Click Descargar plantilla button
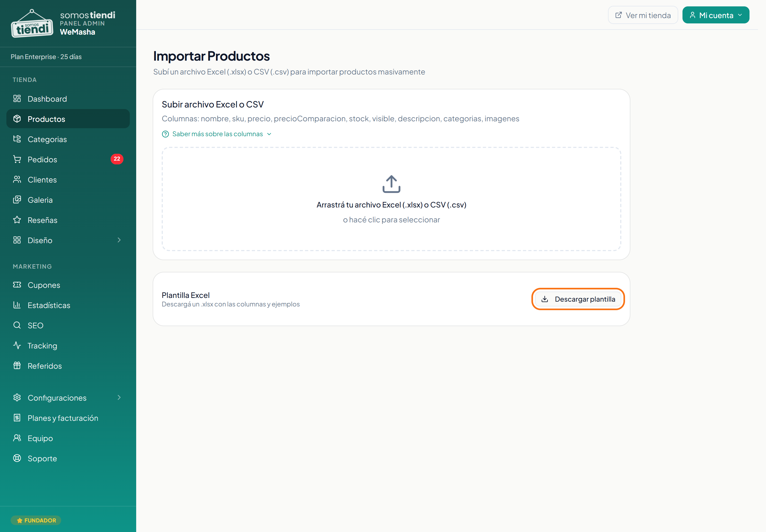 tap(578, 299)
